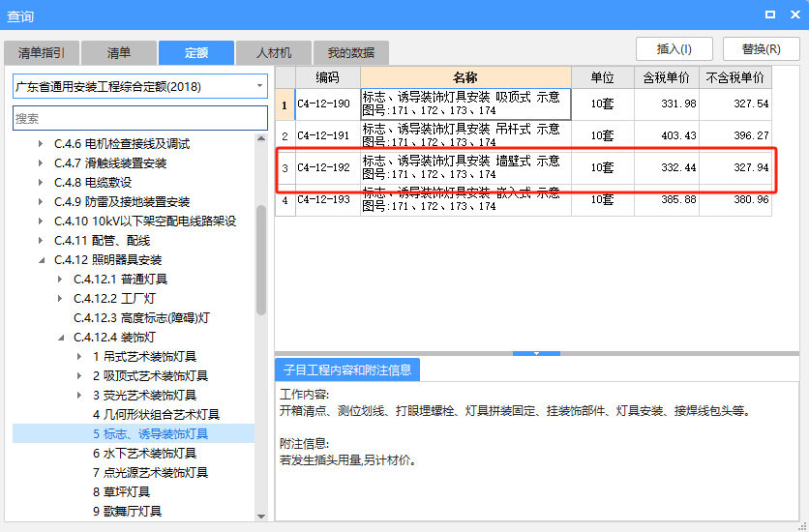Expand 2 吸顶式艺术装饰灯具 node
The image size is (809, 532).
pyautogui.click(x=79, y=376)
